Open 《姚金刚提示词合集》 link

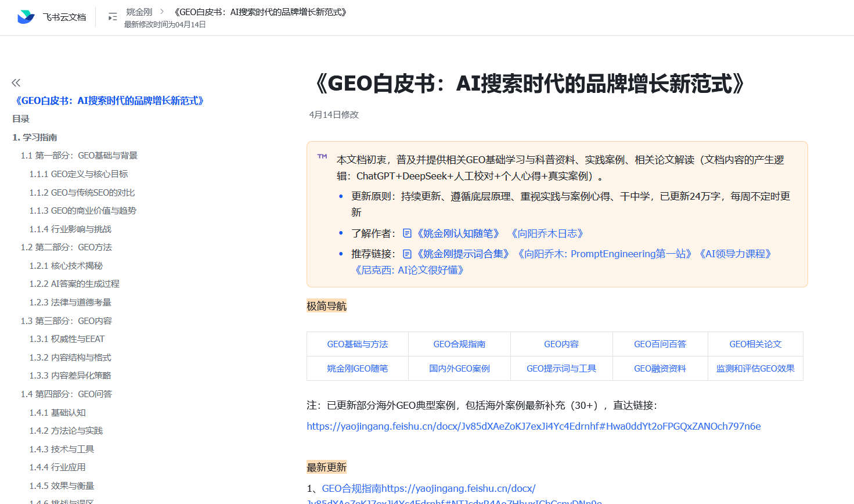click(463, 254)
